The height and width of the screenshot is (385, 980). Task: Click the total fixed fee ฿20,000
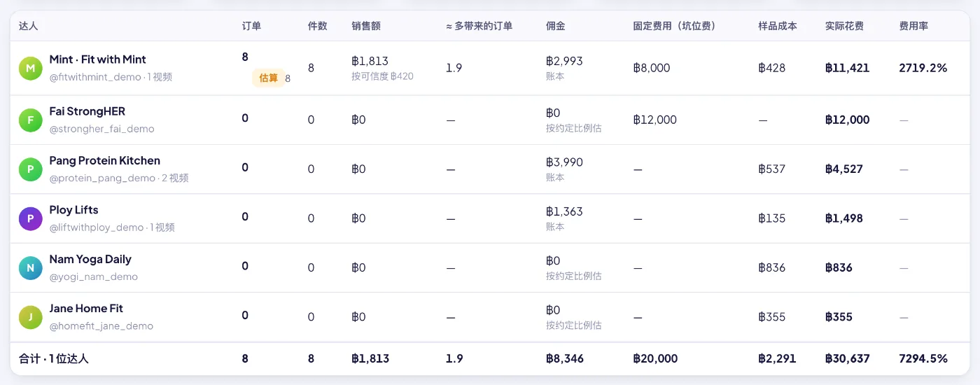655,359
